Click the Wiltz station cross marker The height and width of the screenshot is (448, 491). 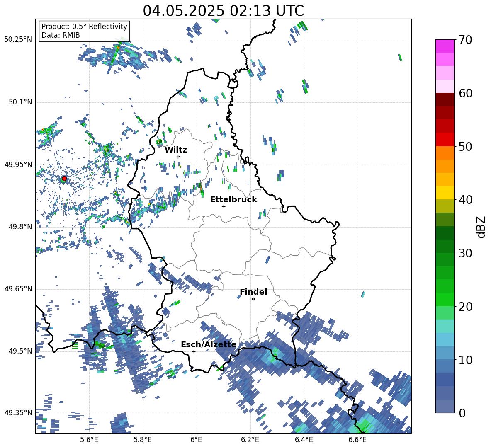tap(178, 157)
